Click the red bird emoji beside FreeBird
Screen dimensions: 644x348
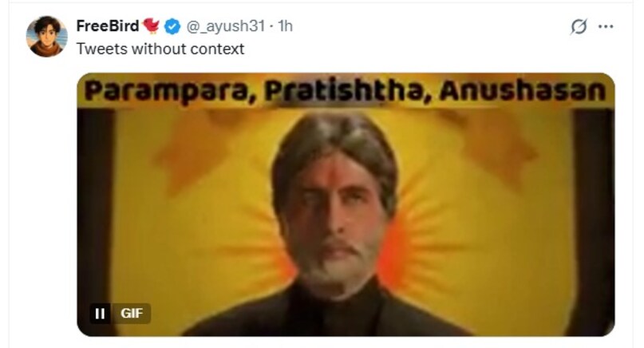click(x=151, y=26)
